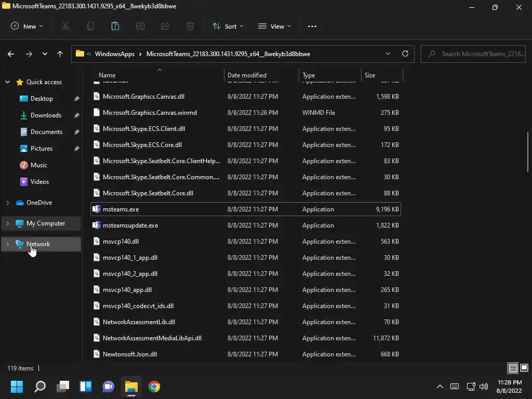The width and height of the screenshot is (532, 399).
Task: Collapse the Quick access tree
Action: [x=7, y=82]
